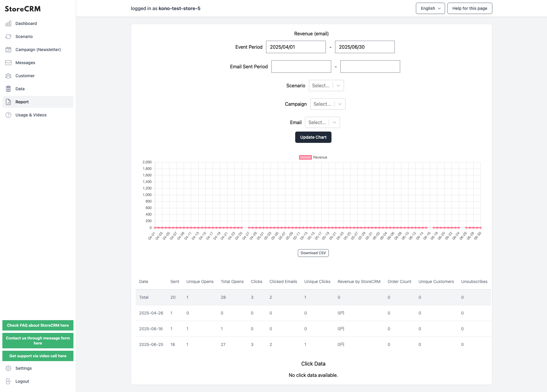Open the Scenario select dropdown
The width and height of the screenshot is (547, 392).
pos(326,86)
